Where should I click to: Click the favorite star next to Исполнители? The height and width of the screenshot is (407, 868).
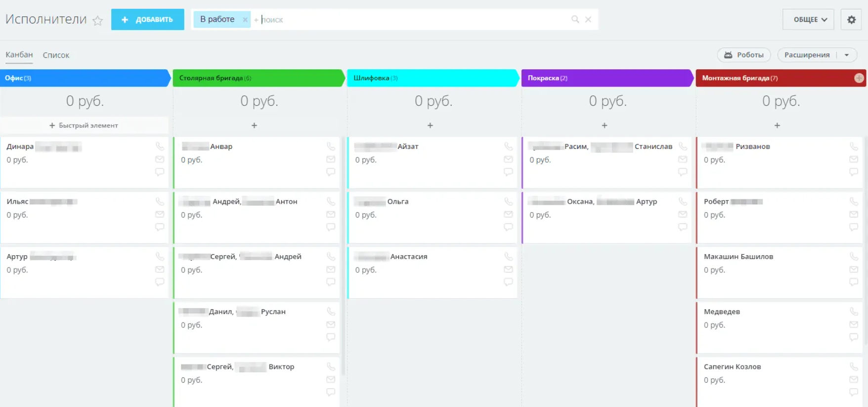(x=98, y=20)
